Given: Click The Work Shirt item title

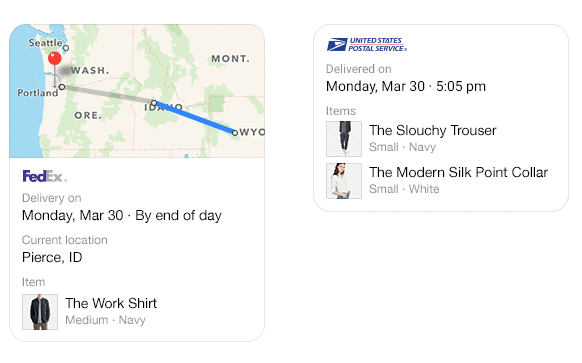Looking at the screenshot, I should pyautogui.click(x=111, y=303).
